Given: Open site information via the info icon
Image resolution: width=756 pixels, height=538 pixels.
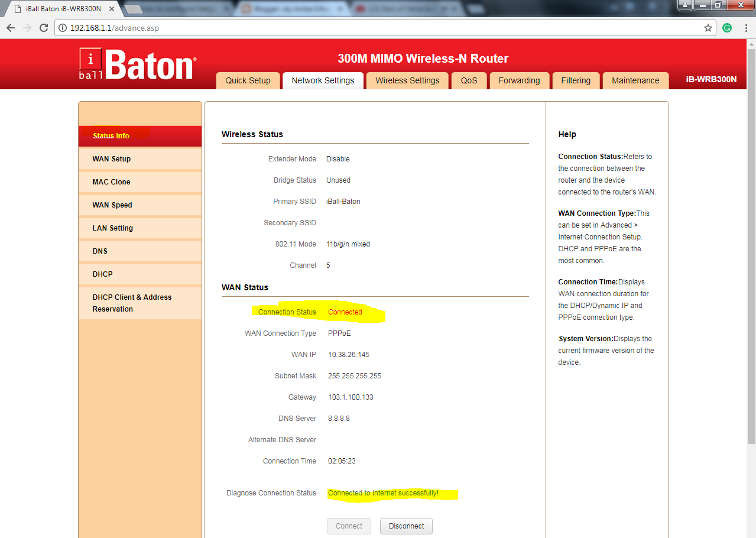Looking at the screenshot, I should pos(61,27).
